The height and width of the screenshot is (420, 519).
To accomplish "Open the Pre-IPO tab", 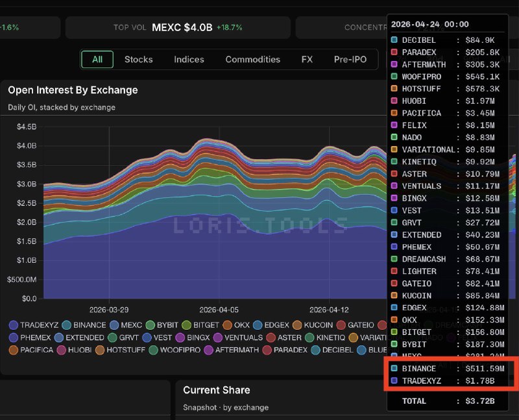I will [350, 60].
